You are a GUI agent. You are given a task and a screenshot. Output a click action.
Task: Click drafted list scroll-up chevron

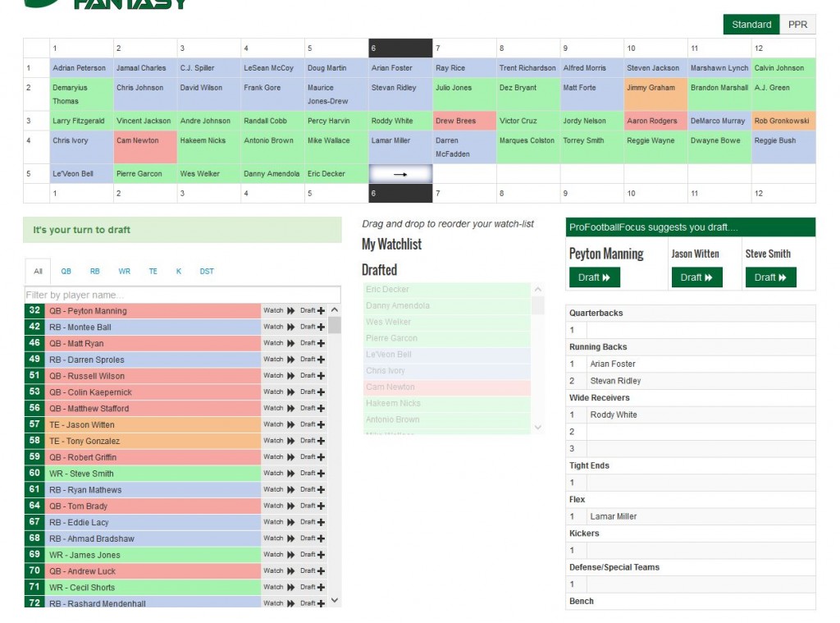538,289
